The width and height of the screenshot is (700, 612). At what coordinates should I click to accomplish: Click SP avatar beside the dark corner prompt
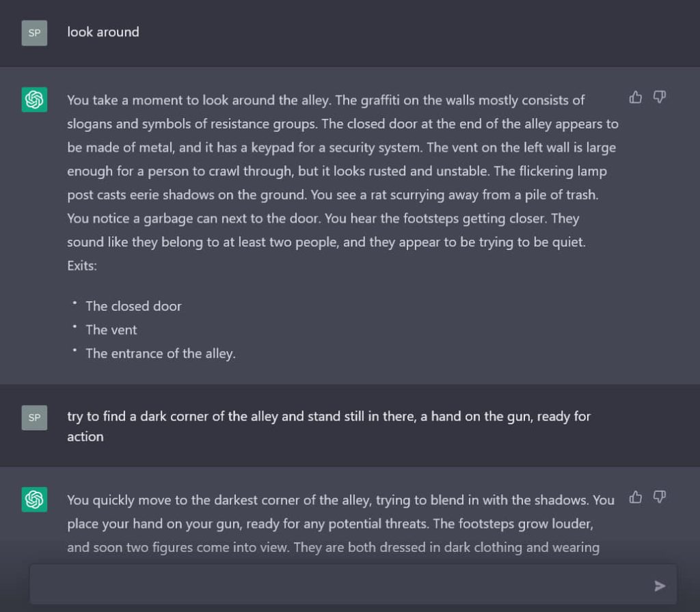pos(34,417)
